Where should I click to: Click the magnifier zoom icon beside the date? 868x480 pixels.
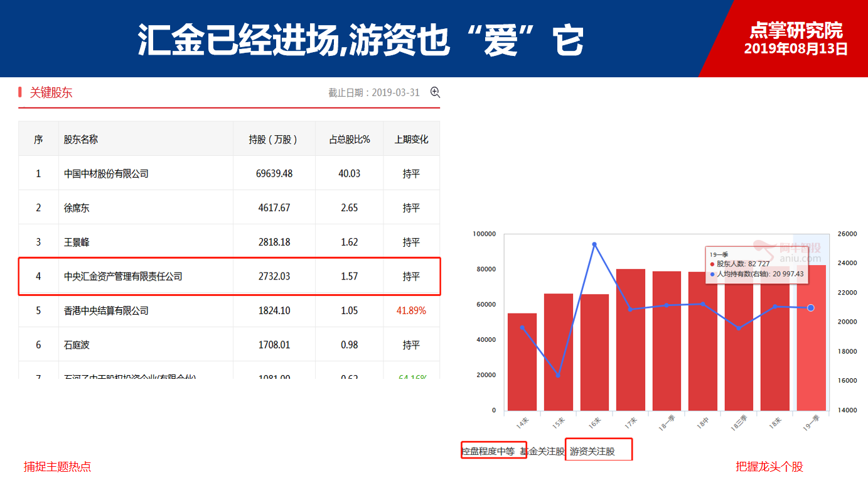point(435,92)
